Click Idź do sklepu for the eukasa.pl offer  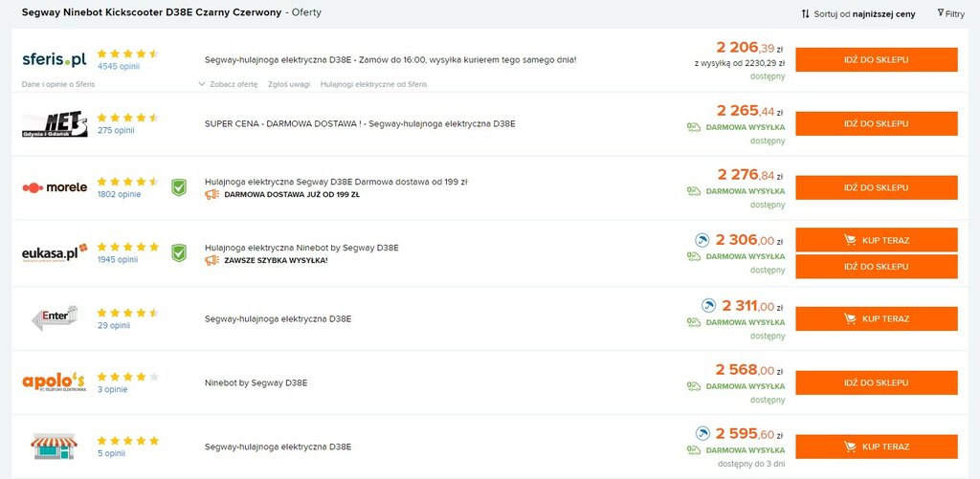(x=877, y=267)
